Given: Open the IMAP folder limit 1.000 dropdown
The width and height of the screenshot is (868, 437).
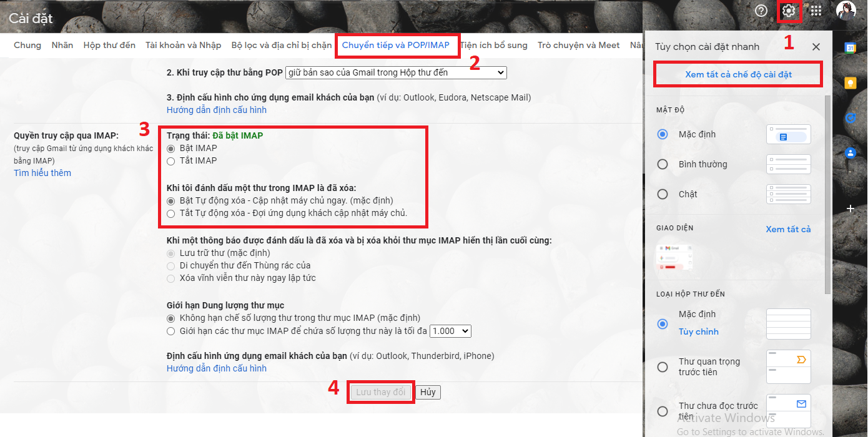Looking at the screenshot, I should [x=450, y=331].
